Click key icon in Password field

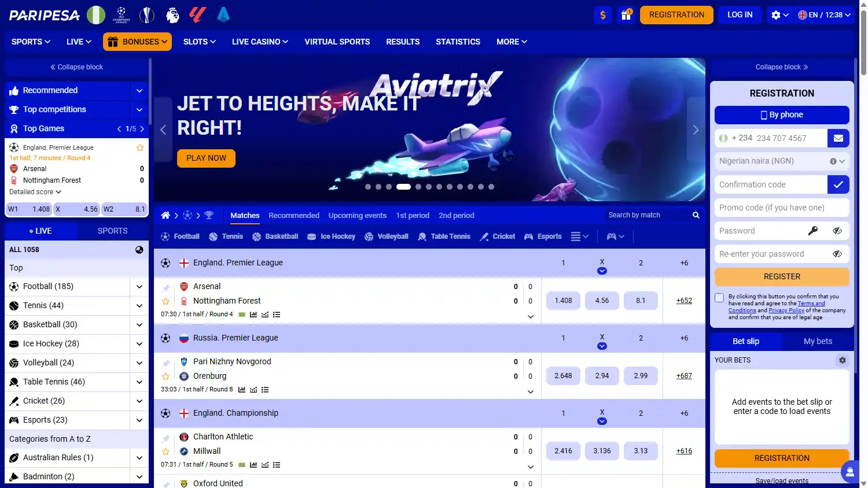813,231
